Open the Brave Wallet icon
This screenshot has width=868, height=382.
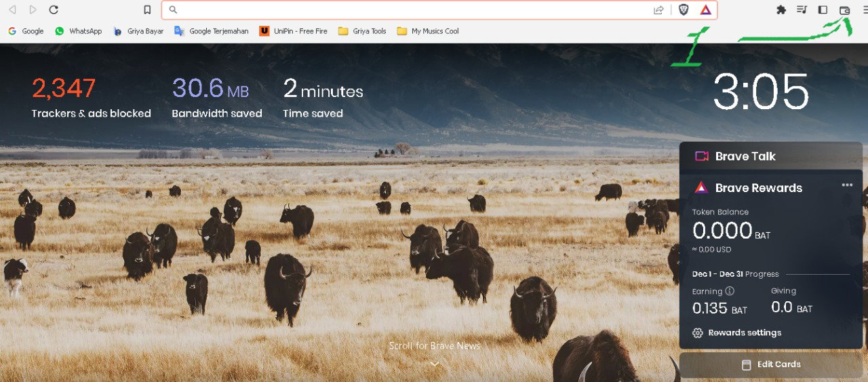click(844, 10)
